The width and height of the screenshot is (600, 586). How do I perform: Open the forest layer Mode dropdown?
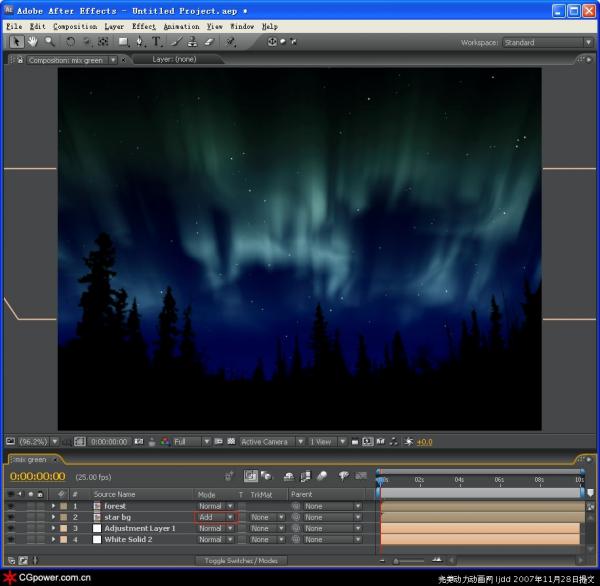pyautogui.click(x=216, y=506)
